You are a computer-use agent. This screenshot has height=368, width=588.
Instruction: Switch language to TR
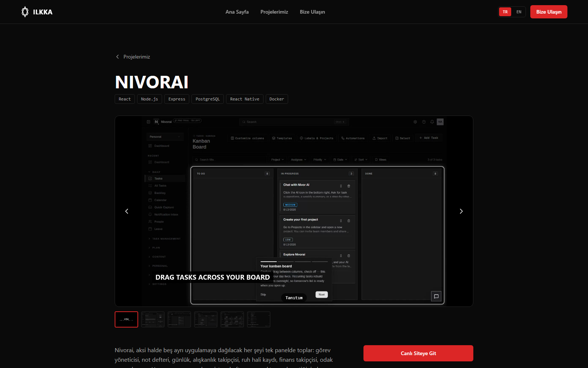click(505, 12)
